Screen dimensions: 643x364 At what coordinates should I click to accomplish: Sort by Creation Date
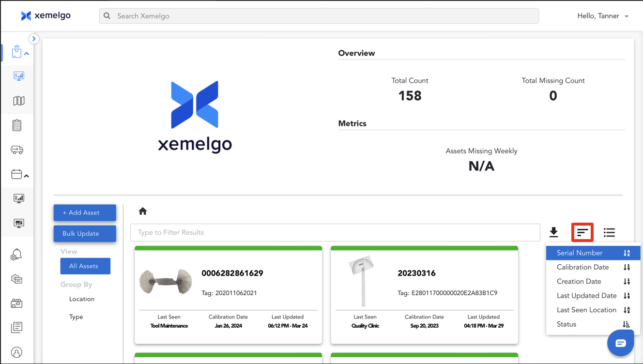pos(593,281)
